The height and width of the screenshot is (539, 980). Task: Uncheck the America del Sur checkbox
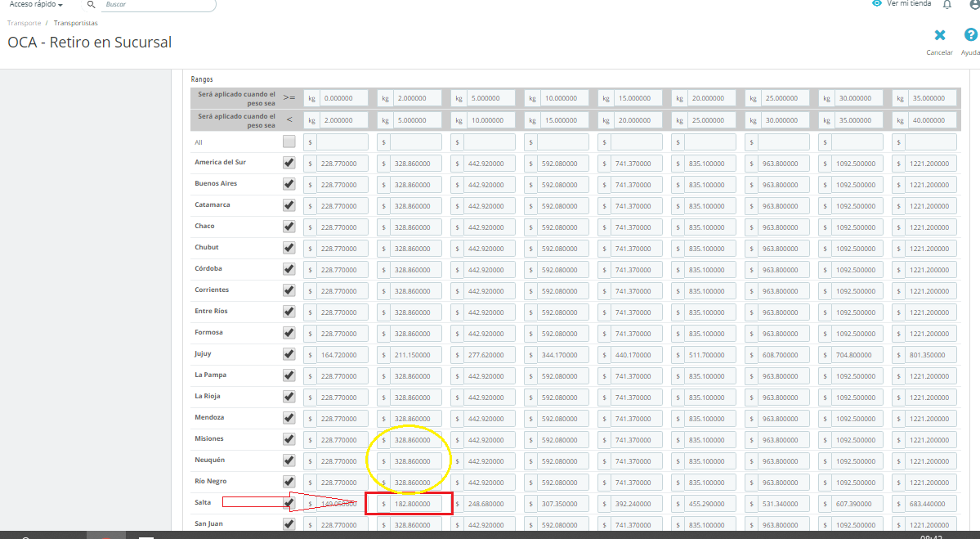click(289, 164)
